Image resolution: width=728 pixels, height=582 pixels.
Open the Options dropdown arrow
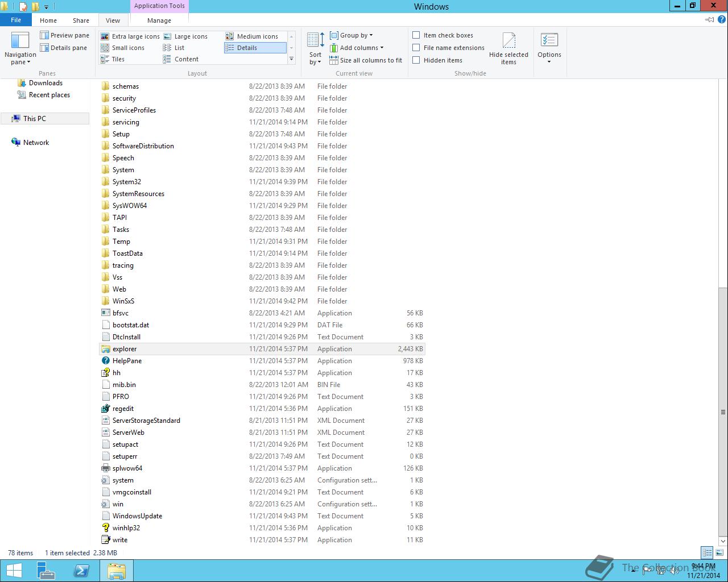click(549, 61)
